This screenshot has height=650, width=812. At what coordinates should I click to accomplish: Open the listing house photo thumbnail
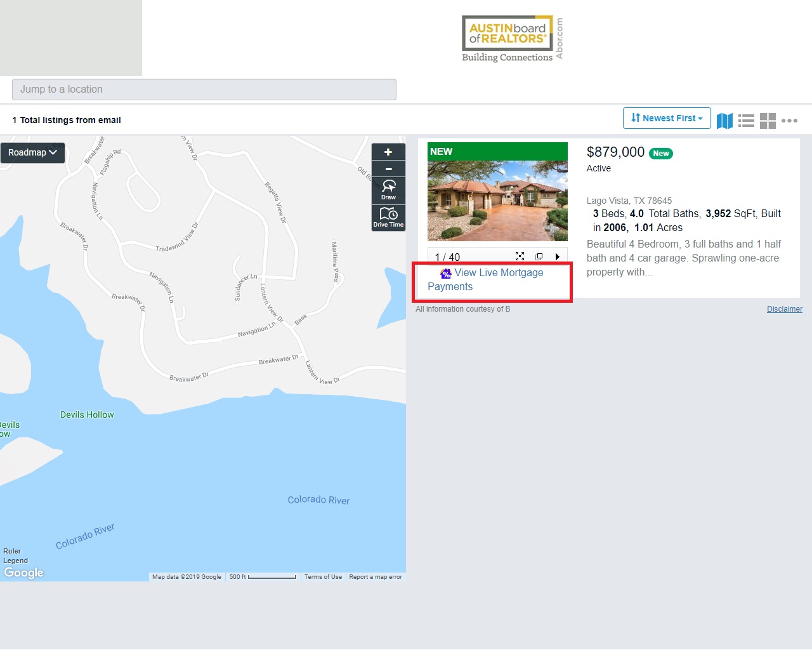coord(497,201)
